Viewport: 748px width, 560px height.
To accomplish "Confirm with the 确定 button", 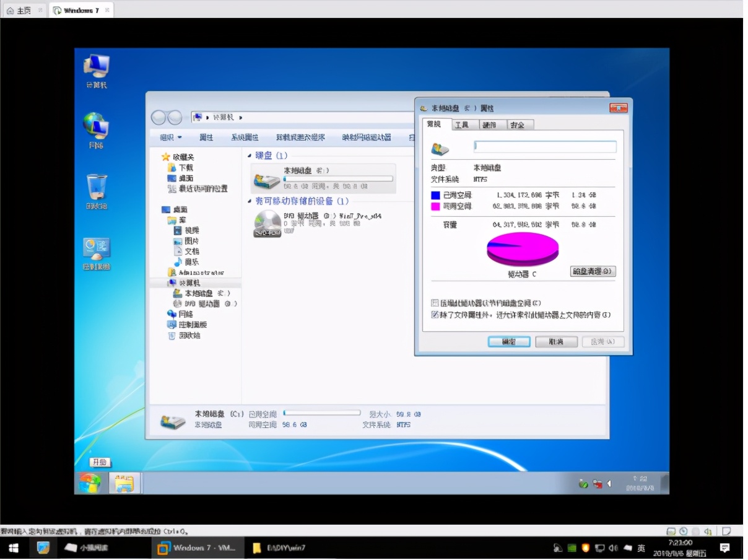I will [508, 341].
